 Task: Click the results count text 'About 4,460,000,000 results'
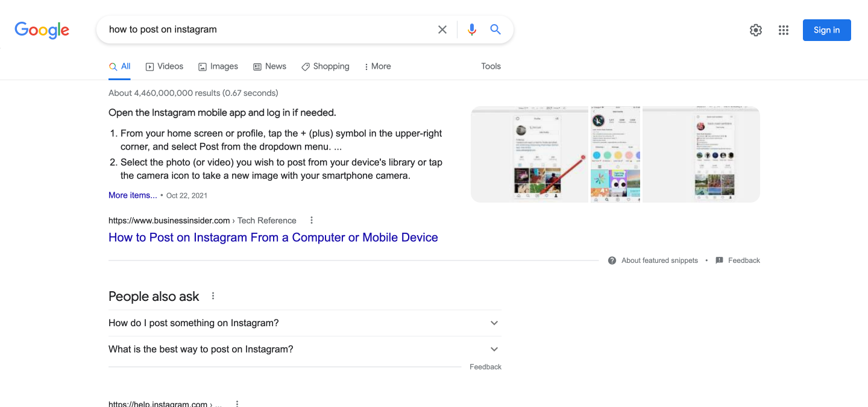click(x=165, y=93)
